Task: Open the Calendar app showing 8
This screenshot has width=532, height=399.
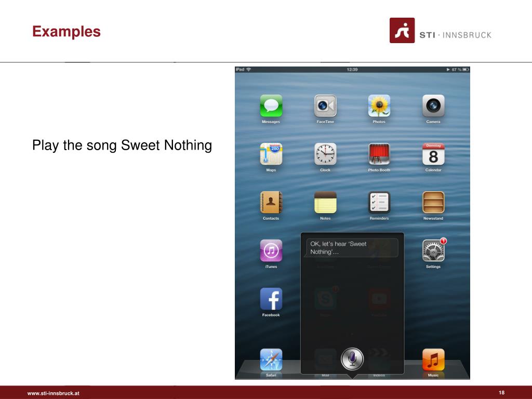Action: (x=433, y=154)
